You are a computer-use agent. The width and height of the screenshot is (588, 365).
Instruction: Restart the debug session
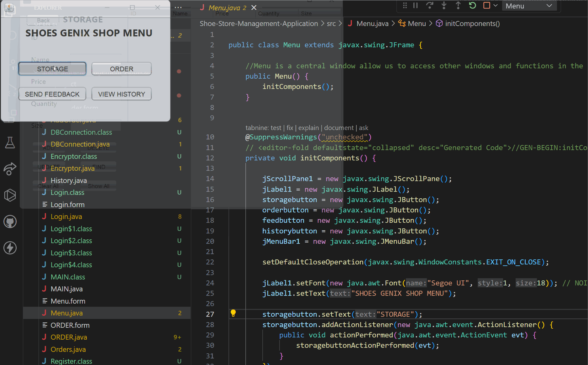472,6
